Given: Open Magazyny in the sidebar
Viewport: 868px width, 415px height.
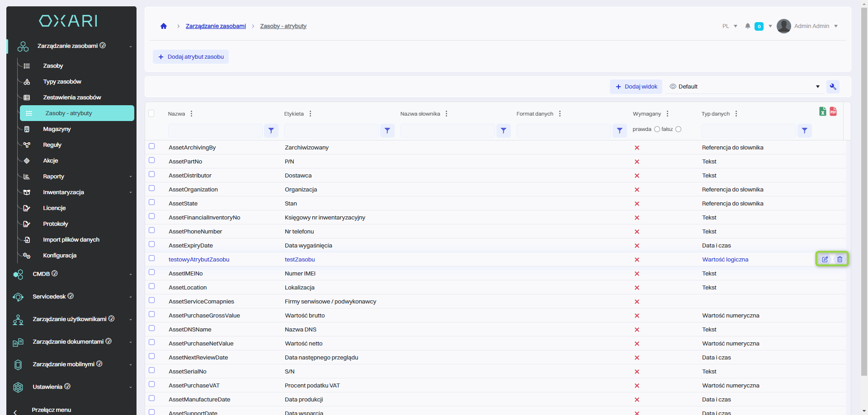Looking at the screenshot, I should (57, 129).
